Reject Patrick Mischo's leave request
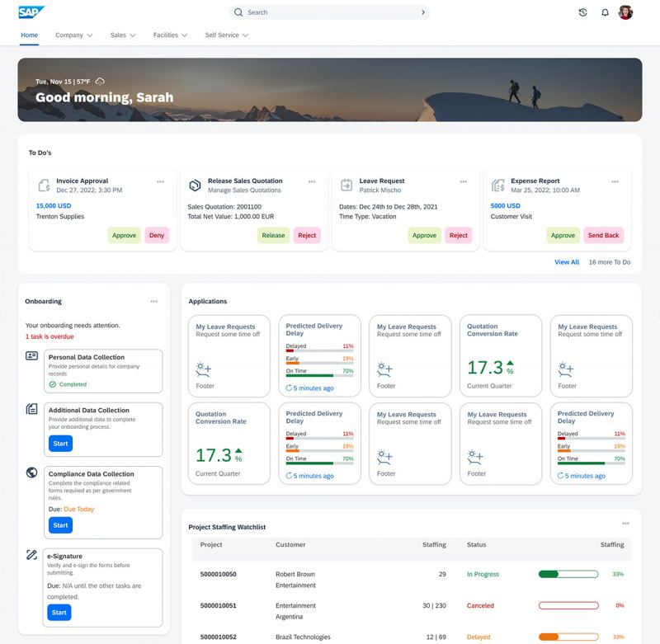This screenshot has height=644, width=660. [x=458, y=235]
